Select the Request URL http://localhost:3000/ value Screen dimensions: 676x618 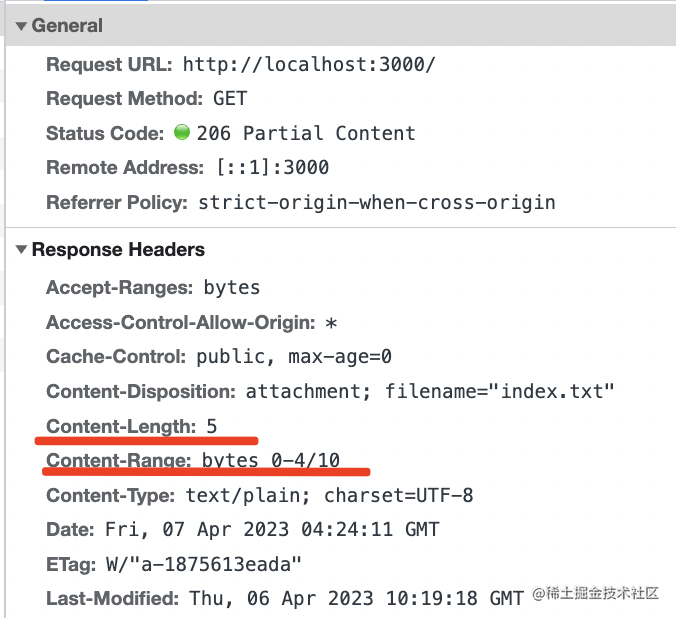click(x=309, y=65)
